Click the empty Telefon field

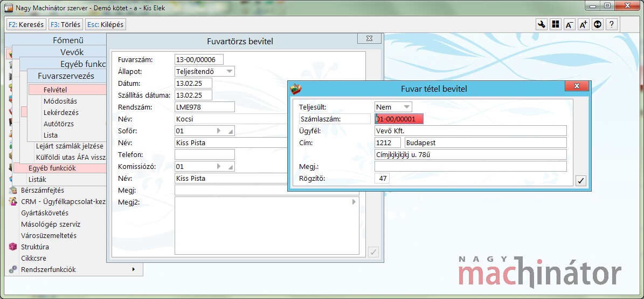pos(205,155)
